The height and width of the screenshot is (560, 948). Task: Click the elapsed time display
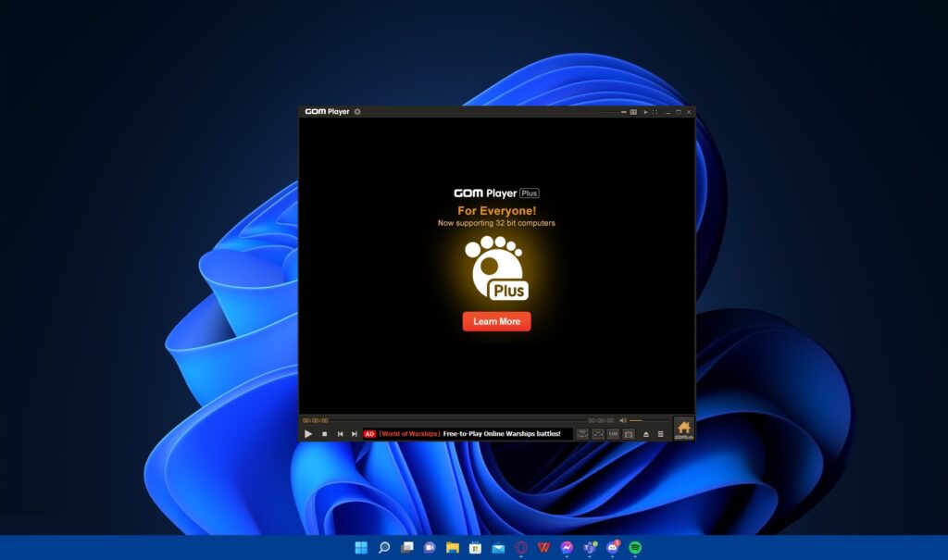tap(315, 420)
